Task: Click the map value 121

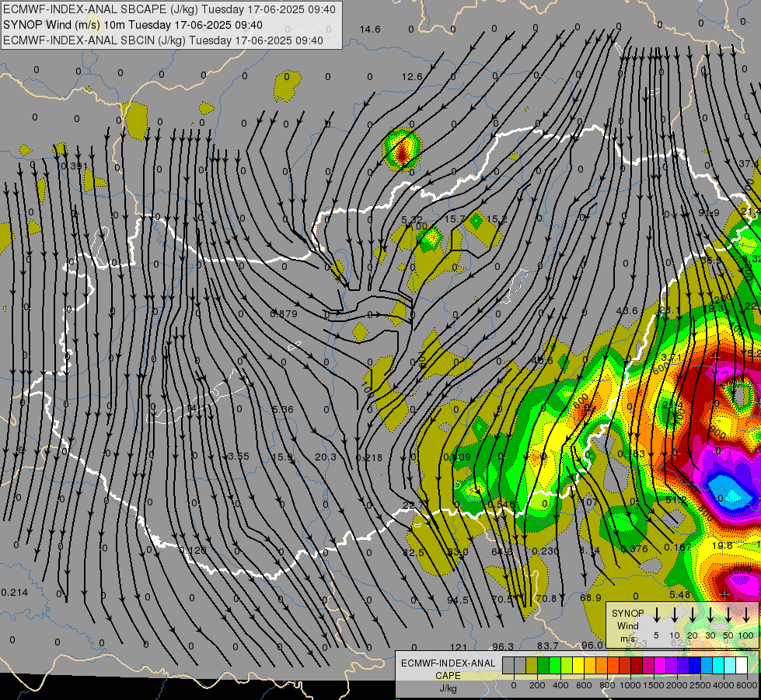Action: coord(458,647)
